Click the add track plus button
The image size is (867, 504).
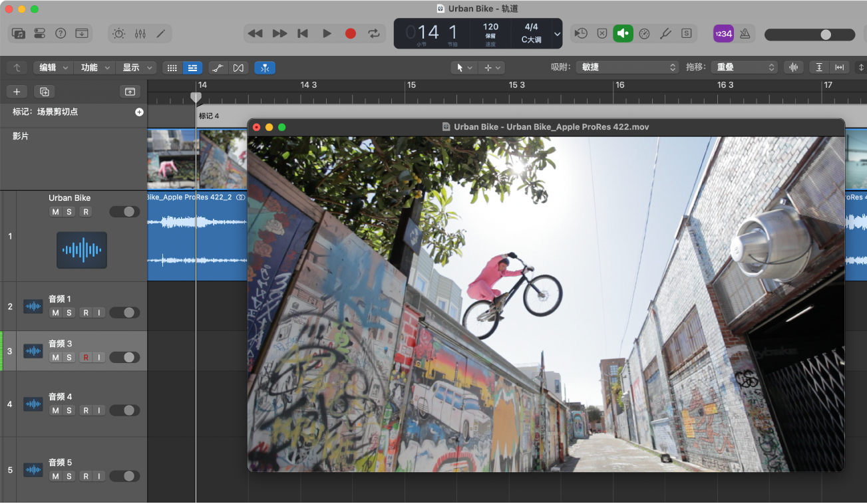click(x=17, y=92)
